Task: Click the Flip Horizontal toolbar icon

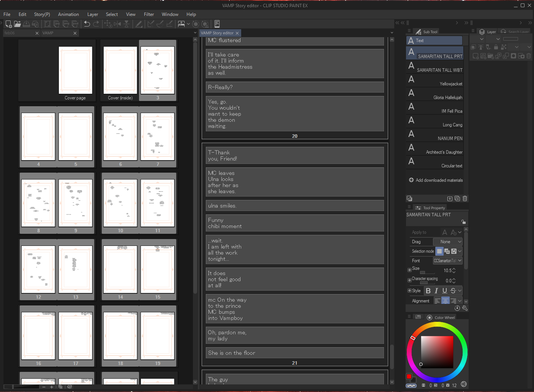Action: tap(117, 24)
